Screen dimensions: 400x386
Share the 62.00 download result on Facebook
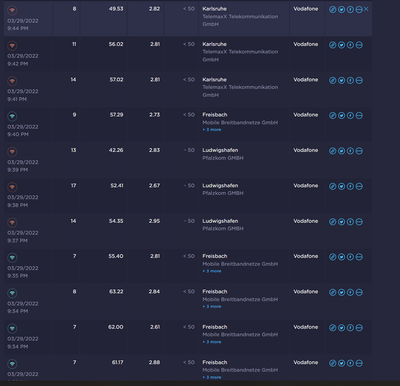point(350,328)
